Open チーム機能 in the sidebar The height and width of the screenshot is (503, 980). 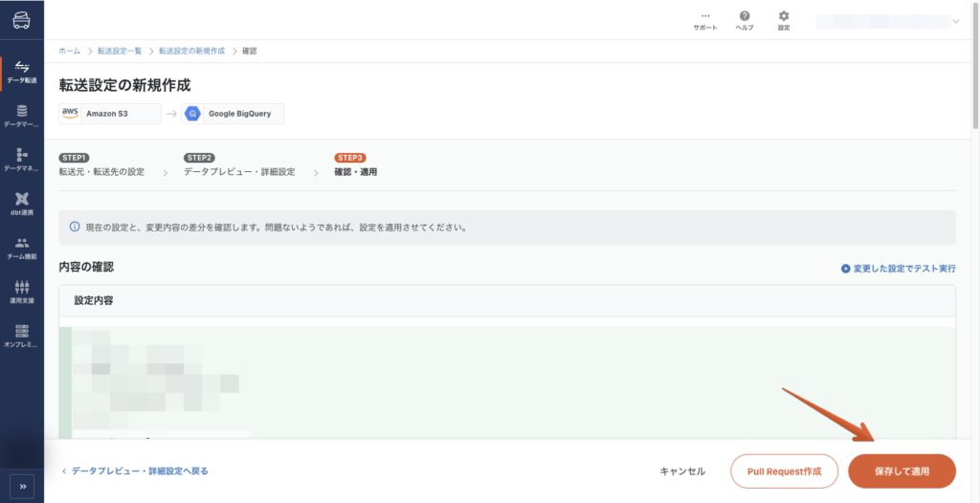[21, 248]
